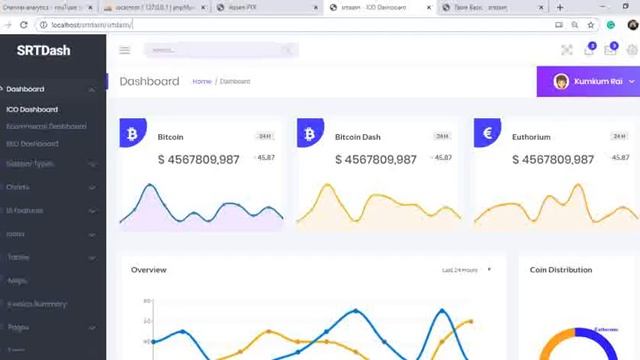Select Ecommerce Dashboard in sidebar
This screenshot has height=360, width=640.
click(46, 127)
